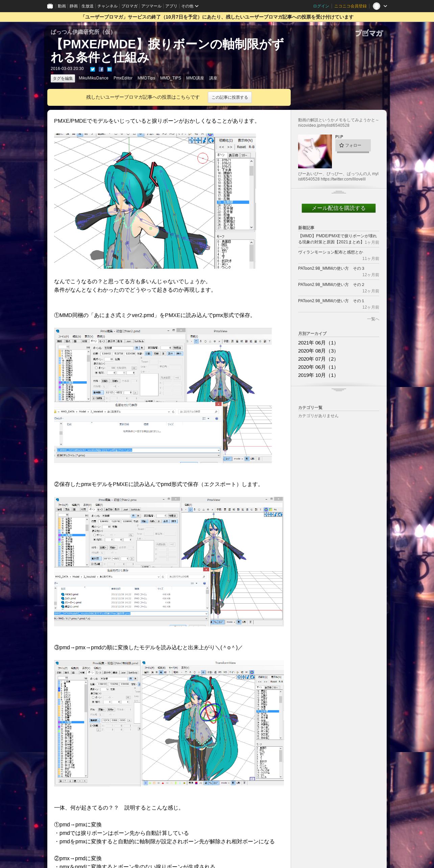Open the 2021年 06月 archive

(317, 343)
